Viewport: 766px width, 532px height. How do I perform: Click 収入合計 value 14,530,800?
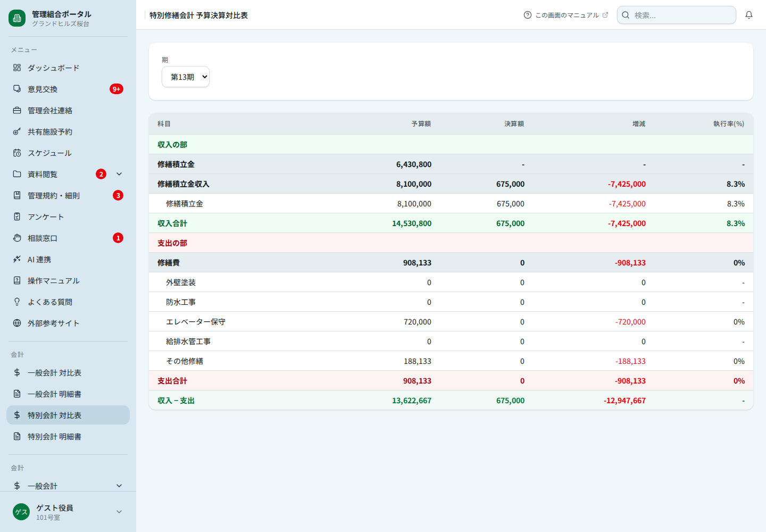tap(412, 223)
